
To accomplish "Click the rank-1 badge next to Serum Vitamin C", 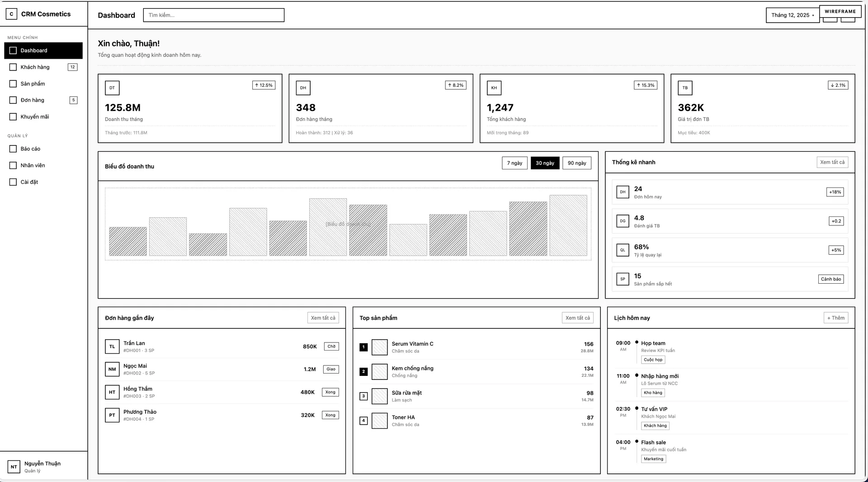I will [363, 347].
